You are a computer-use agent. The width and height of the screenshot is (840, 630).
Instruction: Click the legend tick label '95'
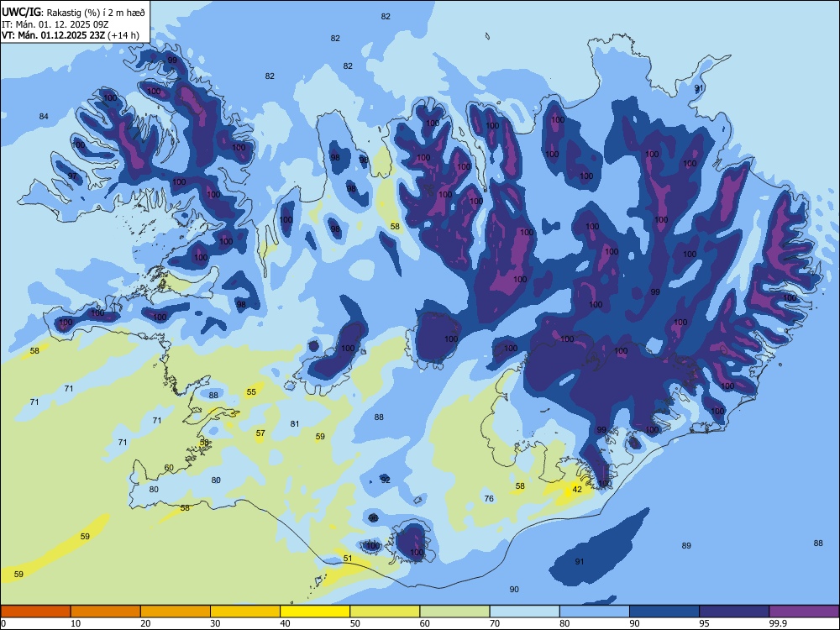(705, 623)
